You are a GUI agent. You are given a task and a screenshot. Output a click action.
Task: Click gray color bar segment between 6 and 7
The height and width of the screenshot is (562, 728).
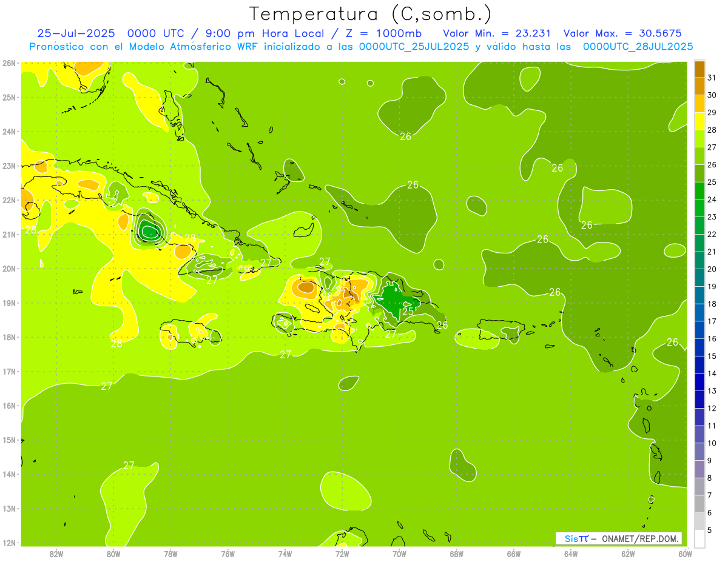[699, 504]
